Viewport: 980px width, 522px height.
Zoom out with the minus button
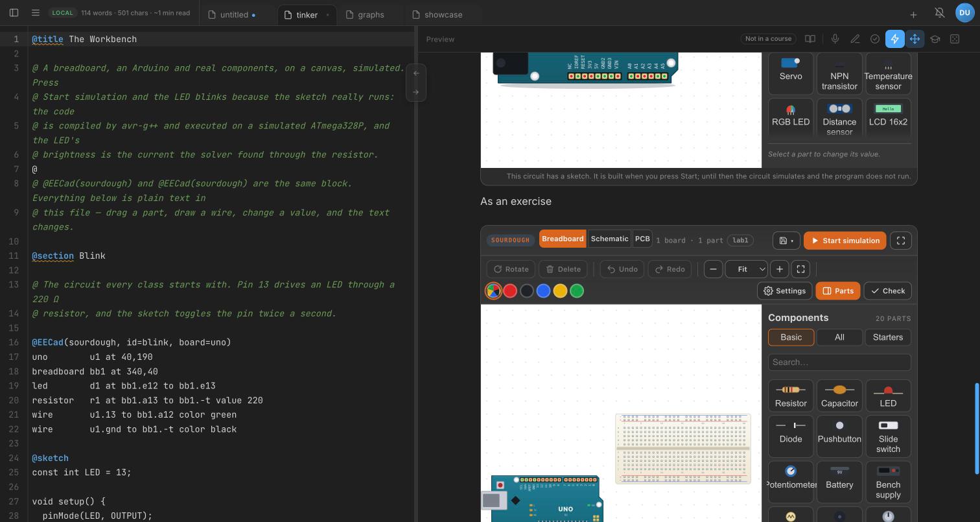[713, 269]
